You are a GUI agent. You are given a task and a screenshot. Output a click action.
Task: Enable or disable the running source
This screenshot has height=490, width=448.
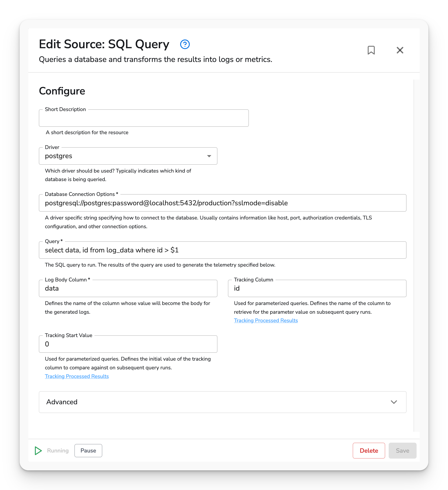(88, 451)
